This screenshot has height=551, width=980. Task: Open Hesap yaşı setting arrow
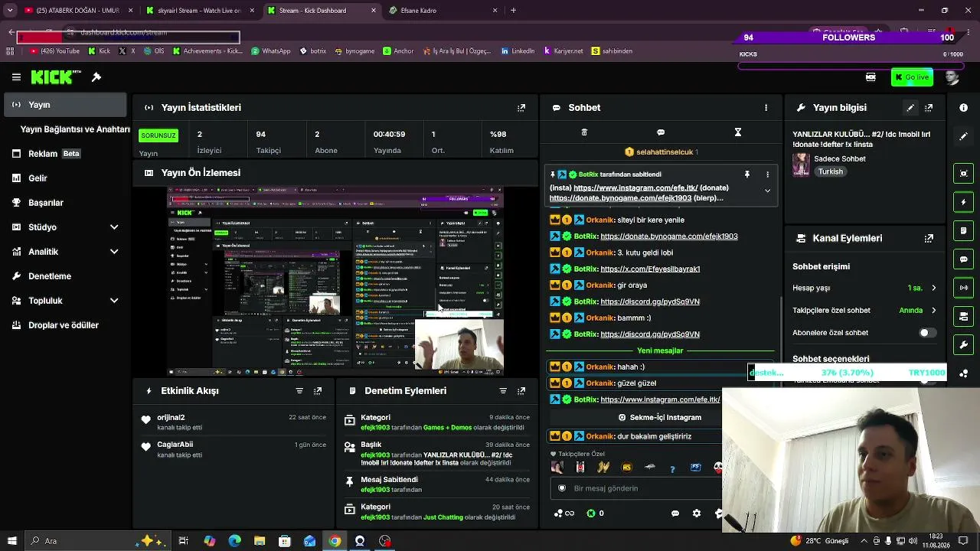pos(933,289)
